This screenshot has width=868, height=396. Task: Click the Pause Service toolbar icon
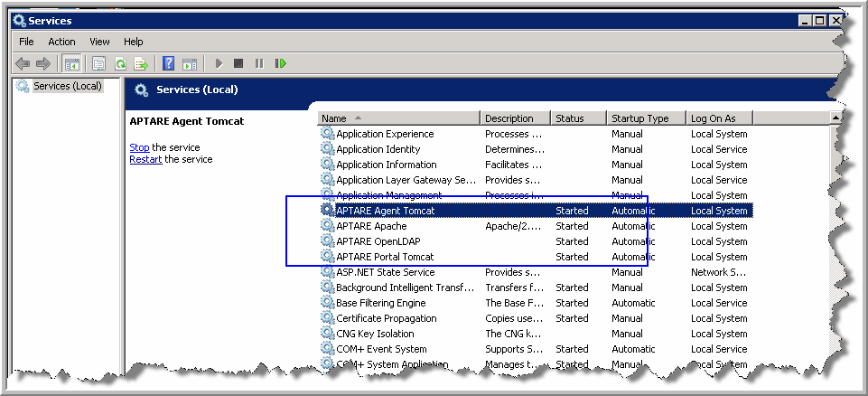(259, 63)
